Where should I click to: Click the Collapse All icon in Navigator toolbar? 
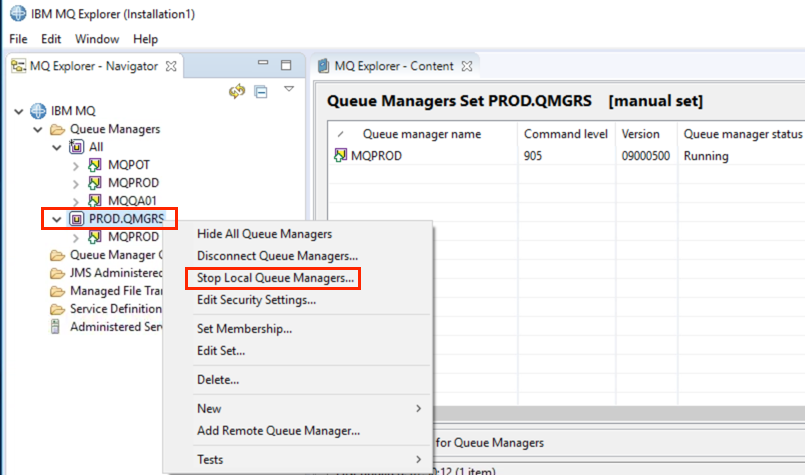point(261,92)
